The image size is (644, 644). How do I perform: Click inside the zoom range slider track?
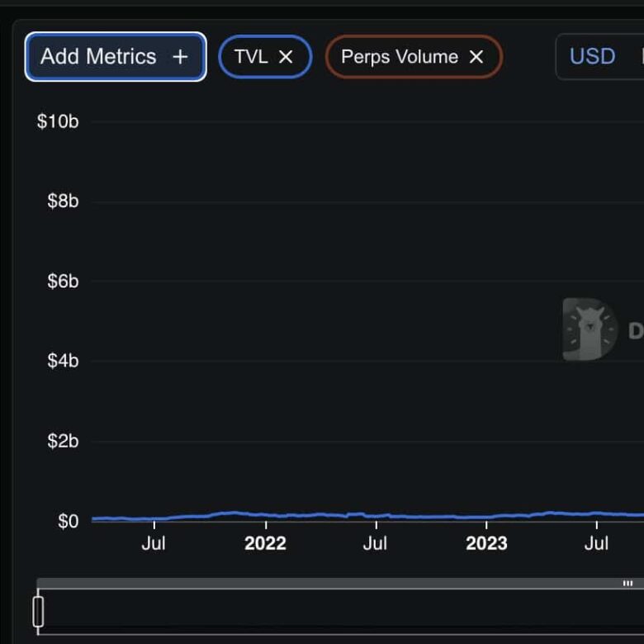[x=330, y=612]
